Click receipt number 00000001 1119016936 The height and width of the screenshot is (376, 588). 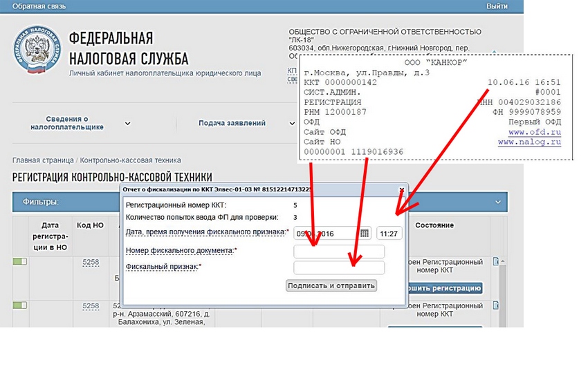point(353,151)
